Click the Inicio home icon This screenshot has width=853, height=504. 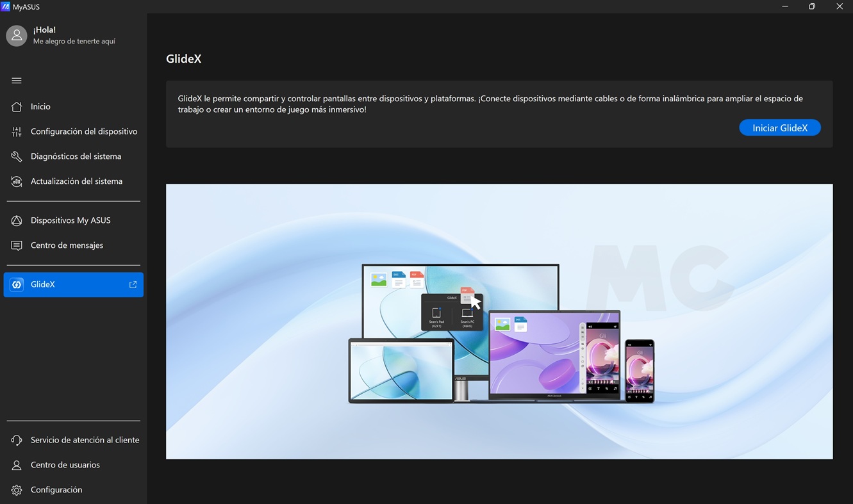point(17,107)
